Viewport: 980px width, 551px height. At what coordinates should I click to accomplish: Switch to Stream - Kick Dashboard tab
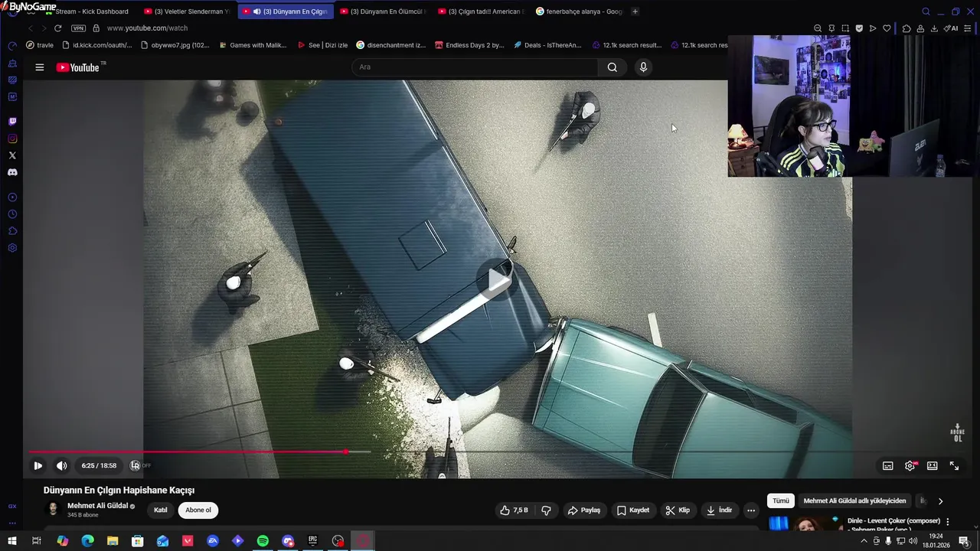coord(87,11)
